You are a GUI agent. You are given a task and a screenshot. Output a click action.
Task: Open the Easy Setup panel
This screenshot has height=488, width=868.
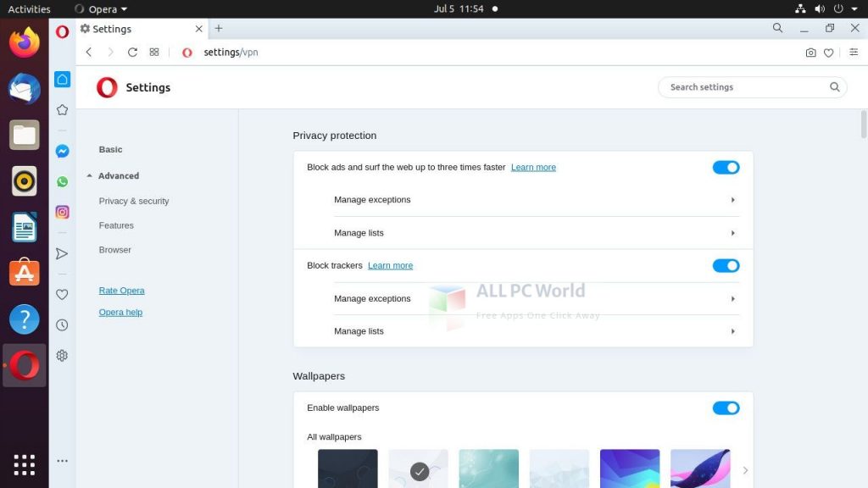tap(854, 52)
